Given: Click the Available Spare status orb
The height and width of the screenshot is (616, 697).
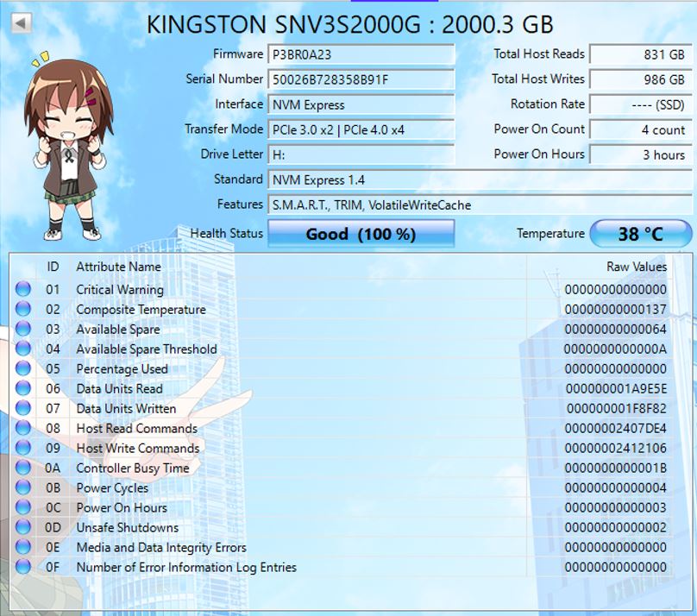Looking at the screenshot, I should 23,330.
